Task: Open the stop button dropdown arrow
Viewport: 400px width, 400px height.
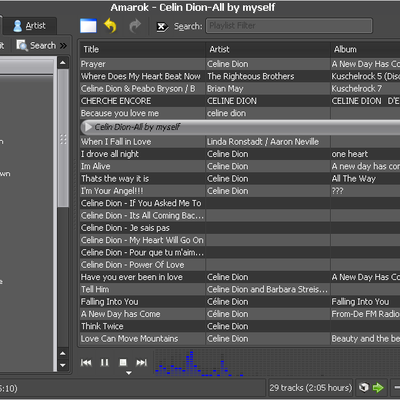Action: (x=129, y=373)
